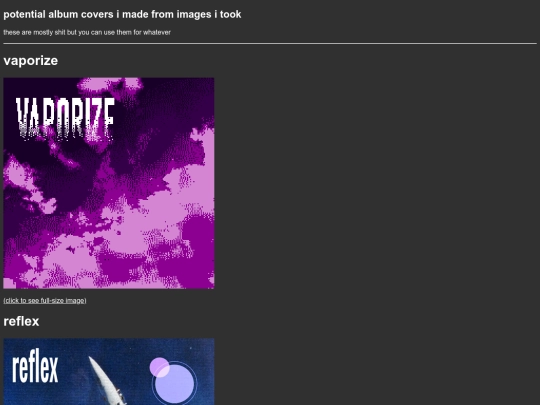Click the 'these are mostly...' subtitle text

pos(87,32)
